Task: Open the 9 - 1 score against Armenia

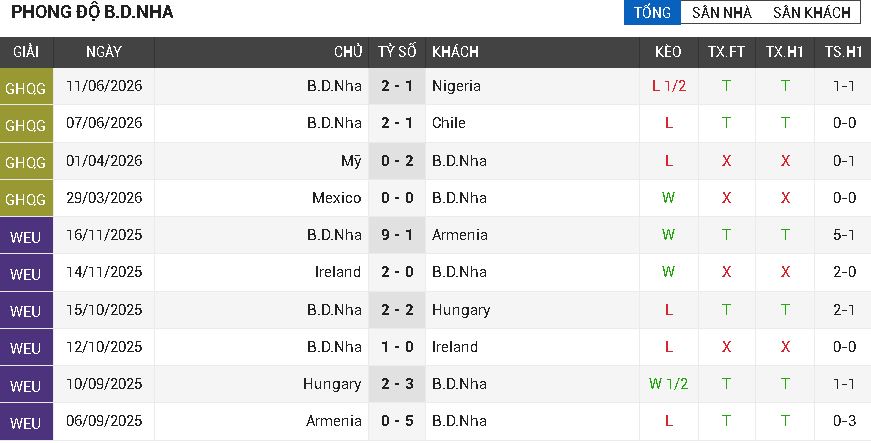Action: pyautogui.click(x=397, y=235)
